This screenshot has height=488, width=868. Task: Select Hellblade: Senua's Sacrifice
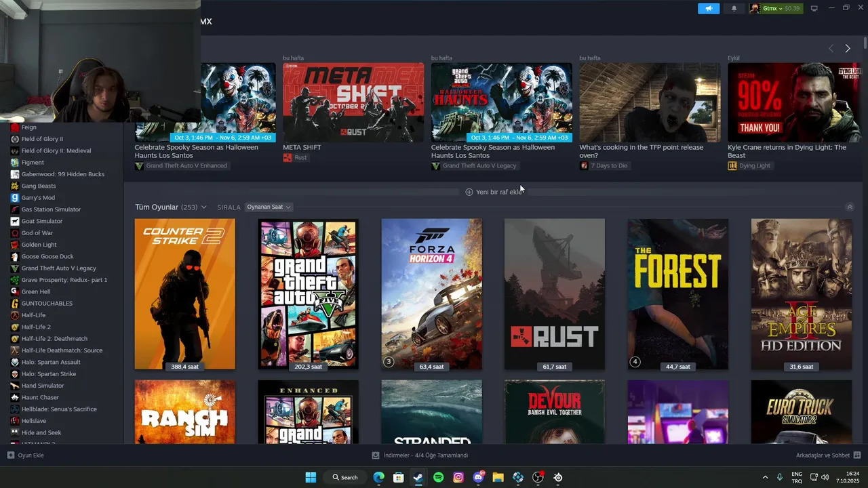(x=59, y=409)
